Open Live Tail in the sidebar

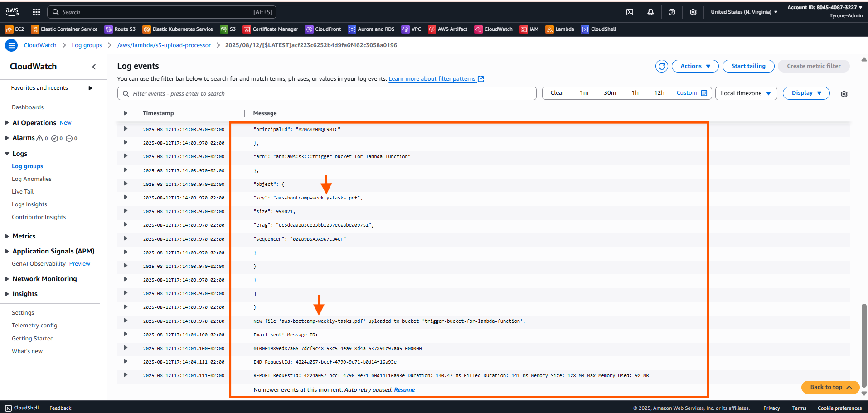click(x=23, y=192)
